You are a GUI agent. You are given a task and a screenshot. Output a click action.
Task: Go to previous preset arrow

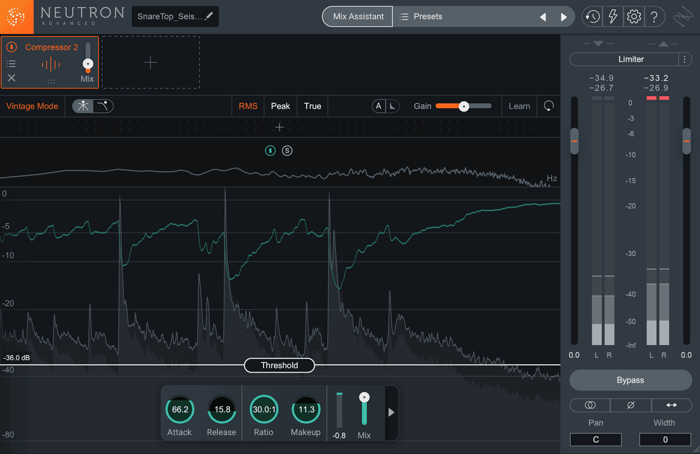(543, 17)
